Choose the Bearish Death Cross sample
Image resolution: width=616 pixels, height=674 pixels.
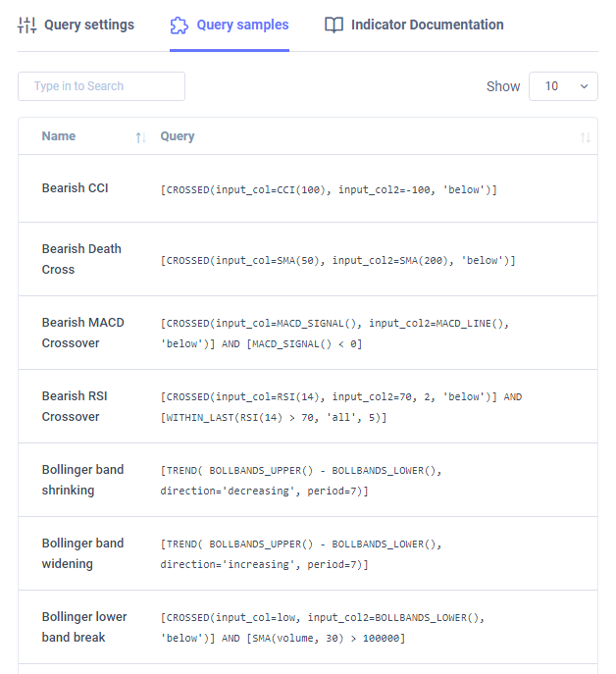click(x=308, y=259)
